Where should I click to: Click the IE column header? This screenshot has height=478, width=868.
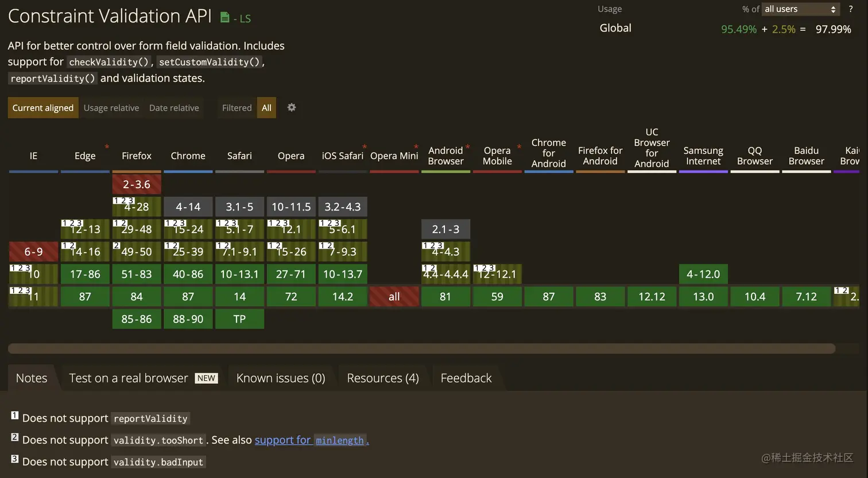[33, 156]
